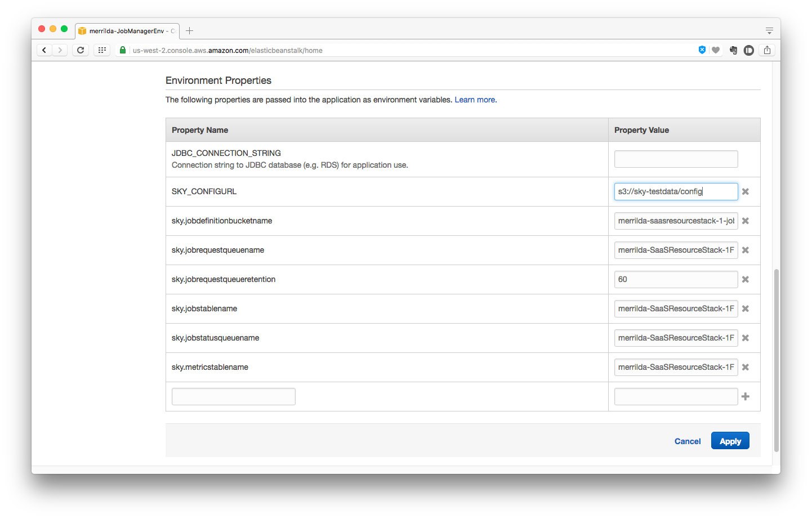Open a new tab with plus icon
Image resolution: width=812 pixels, height=519 pixels.
tap(190, 30)
